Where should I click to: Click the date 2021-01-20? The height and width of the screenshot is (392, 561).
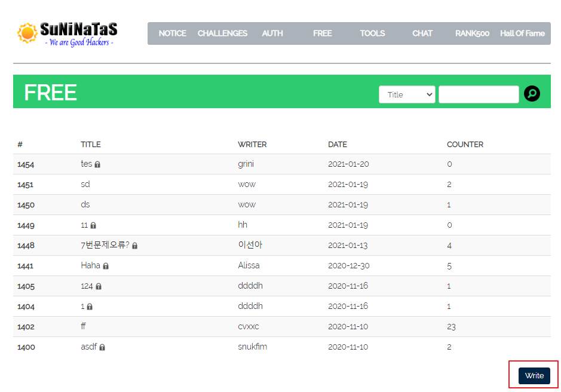[348, 164]
